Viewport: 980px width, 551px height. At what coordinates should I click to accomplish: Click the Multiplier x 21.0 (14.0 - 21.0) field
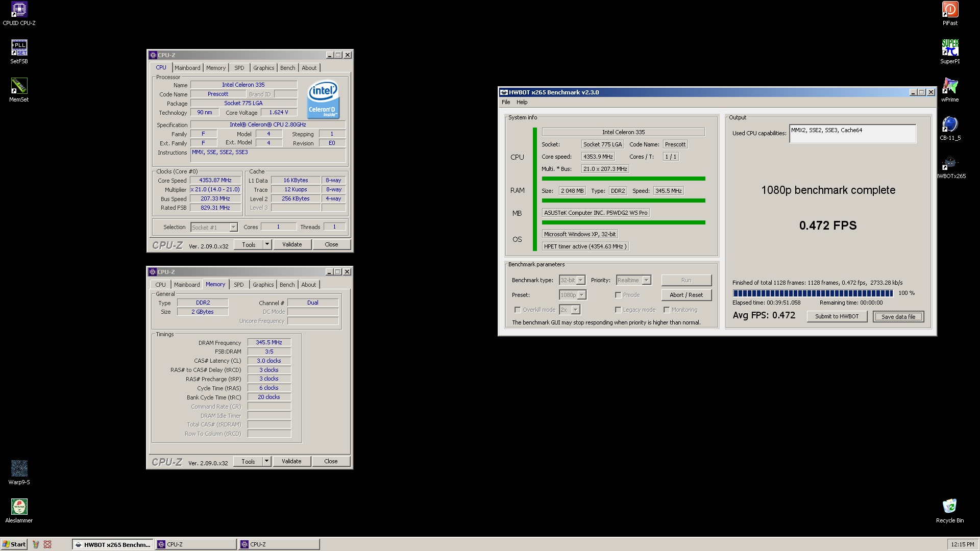(215, 189)
